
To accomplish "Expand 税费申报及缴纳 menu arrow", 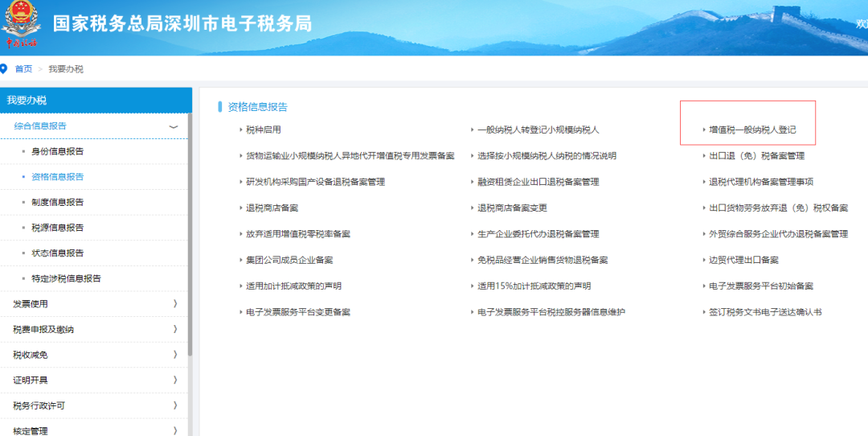I will (x=175, y=329).
